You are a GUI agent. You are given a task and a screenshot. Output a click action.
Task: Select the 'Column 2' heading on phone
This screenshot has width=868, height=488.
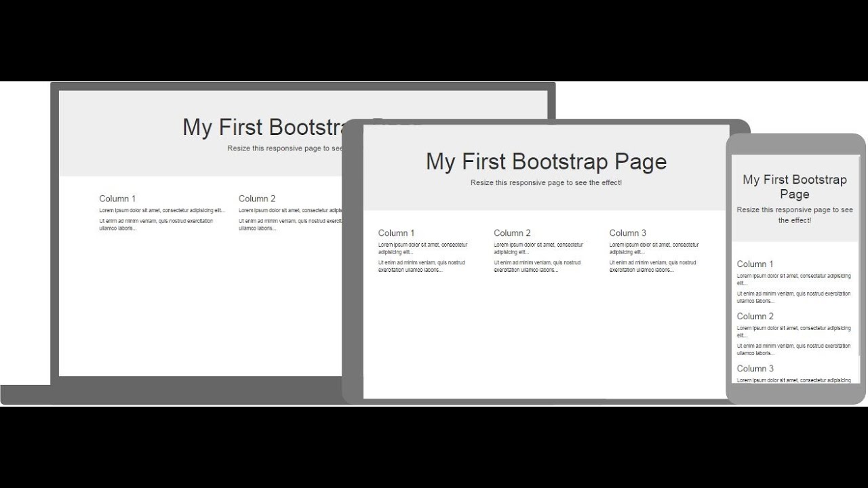[755, 317]
